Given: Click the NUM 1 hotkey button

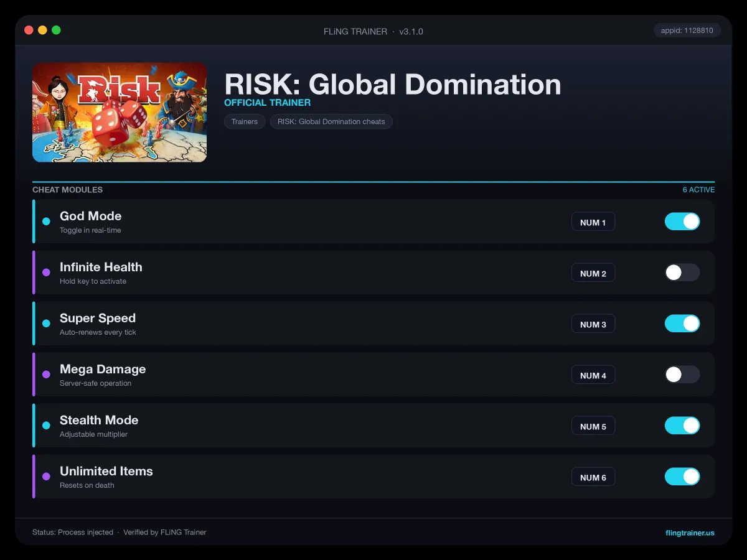Looking at the screenshot, I should pos(593,222).
